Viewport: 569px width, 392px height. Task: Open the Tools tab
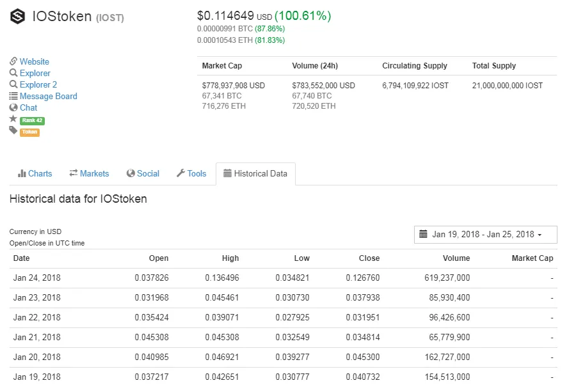191,174
